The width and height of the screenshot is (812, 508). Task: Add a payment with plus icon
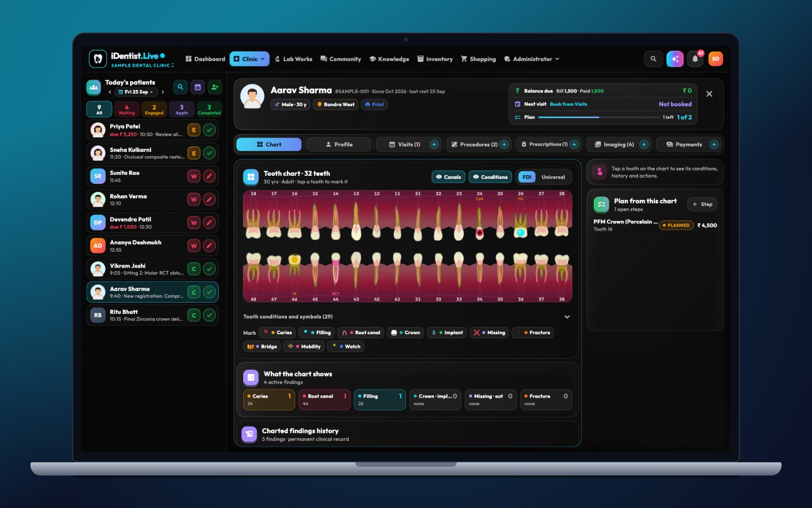[x=714, y=145]
